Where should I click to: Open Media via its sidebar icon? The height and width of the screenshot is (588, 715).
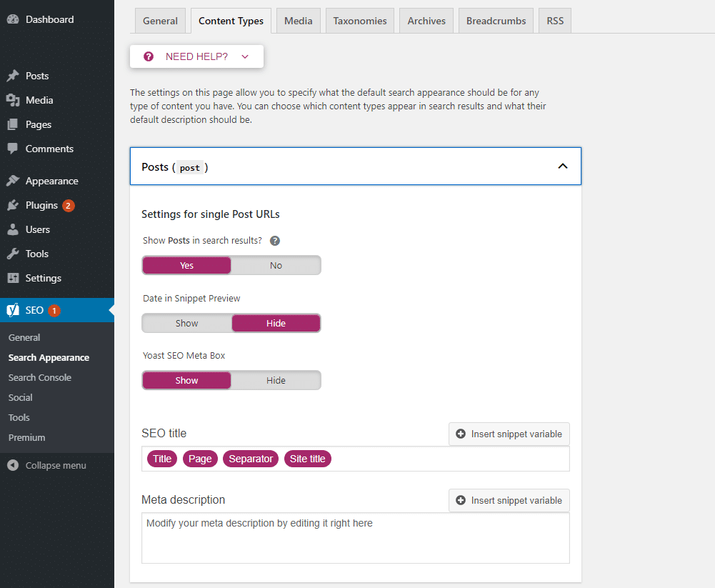point(13,100)
